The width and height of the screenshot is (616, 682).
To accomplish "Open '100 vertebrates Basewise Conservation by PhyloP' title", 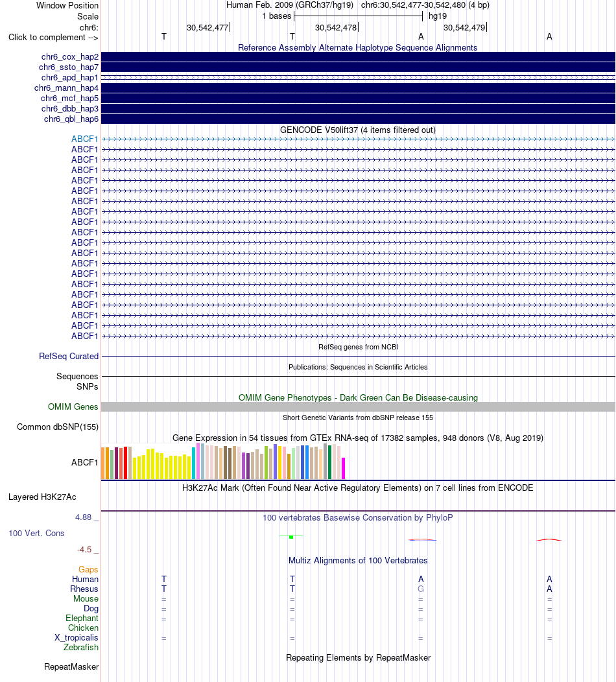I will tap(357, 517).
